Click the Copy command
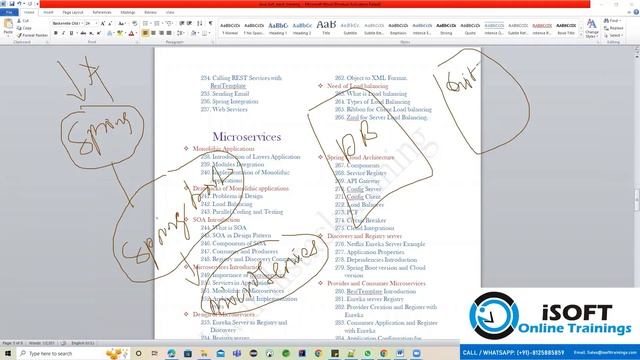Screen dimensions: 640x360 [24, 28]
